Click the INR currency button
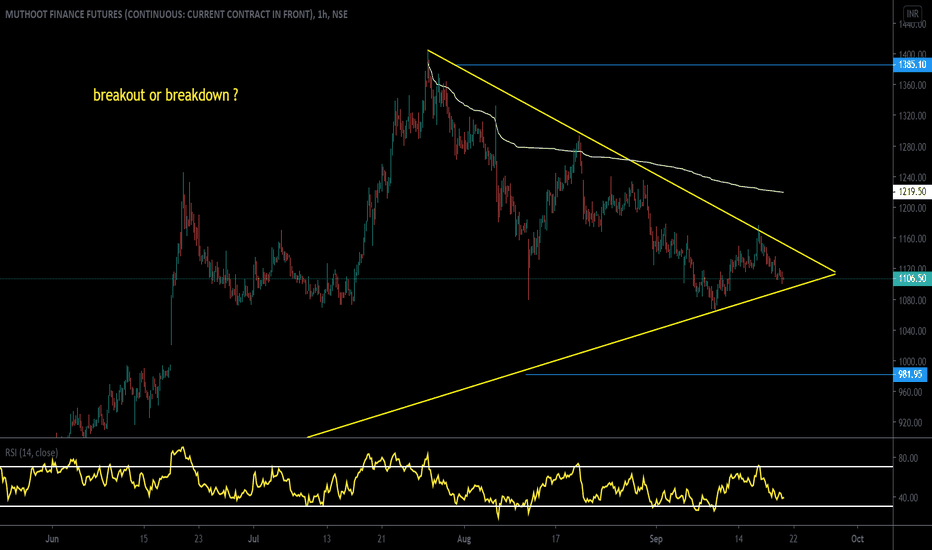This screenshot has width=932, height=550. pos(912,13)
